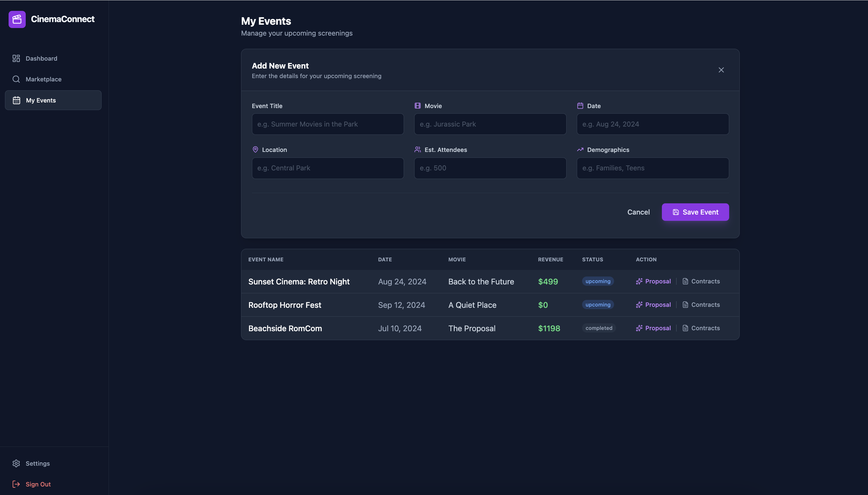The height and width of the screenshot is (495, 868).
Task: Click the upcoming status badge for Rooftop Horror Fest
Action: 598,305
